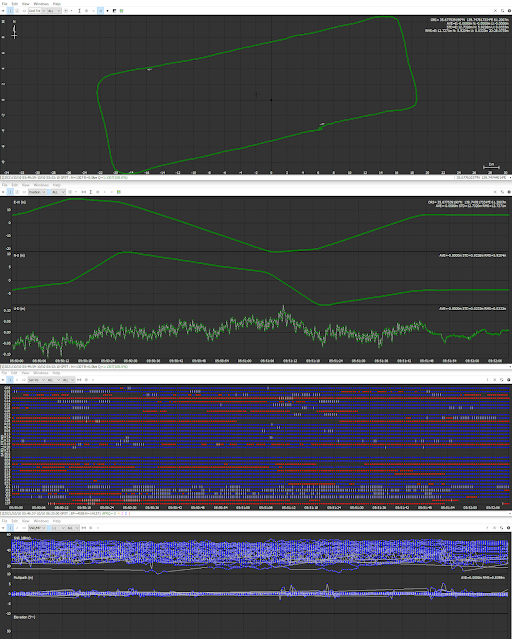Viewport: 512px width, 639px height.
Task: Open L1 frequency dropdown in SNR/multipath window
Action: tap(56, 528)
